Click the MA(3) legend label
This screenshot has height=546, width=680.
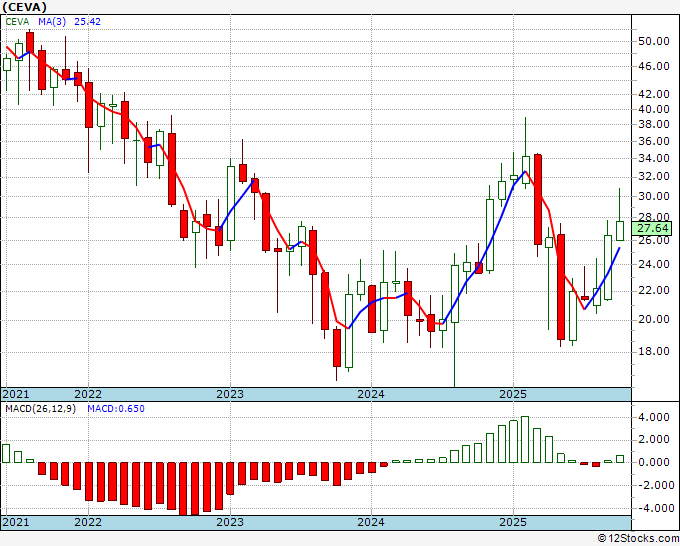(x=52, y=22)
